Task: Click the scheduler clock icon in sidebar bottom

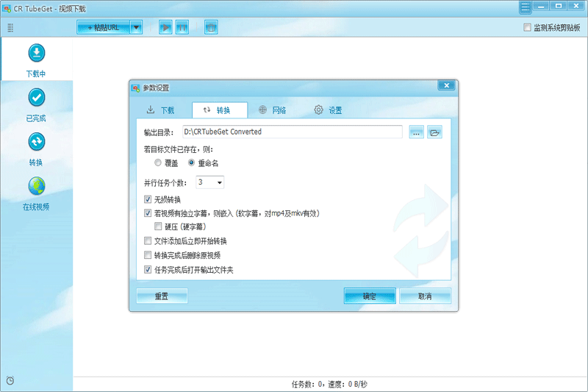Action: click(x=10, y=380)
